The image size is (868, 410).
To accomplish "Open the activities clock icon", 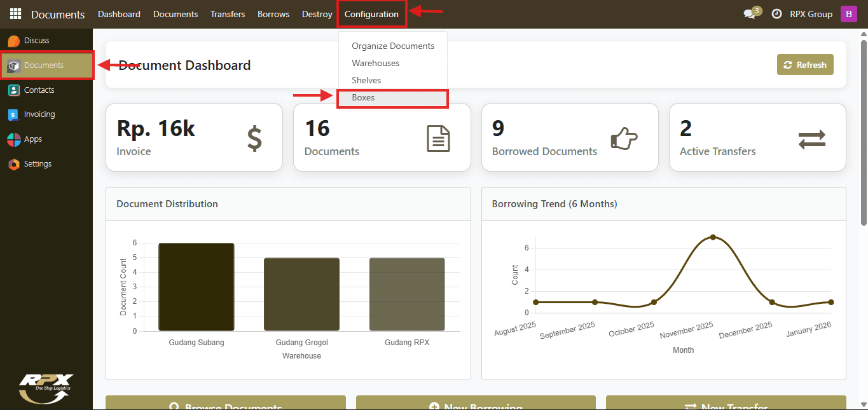I will pos(776,14).
